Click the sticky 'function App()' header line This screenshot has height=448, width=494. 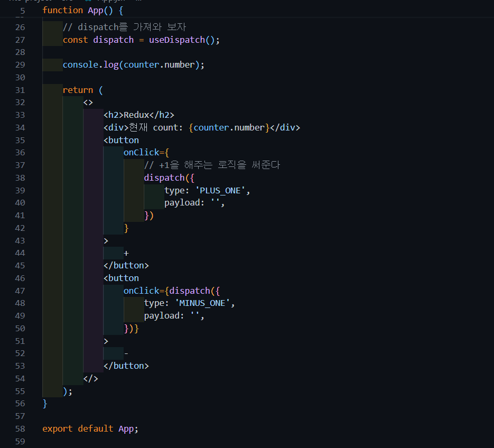(82, 11)
